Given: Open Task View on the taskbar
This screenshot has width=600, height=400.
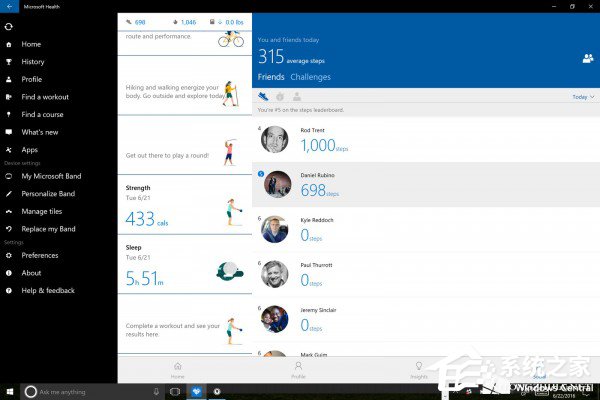Looking at the screenshot, I should pos(175,392).
